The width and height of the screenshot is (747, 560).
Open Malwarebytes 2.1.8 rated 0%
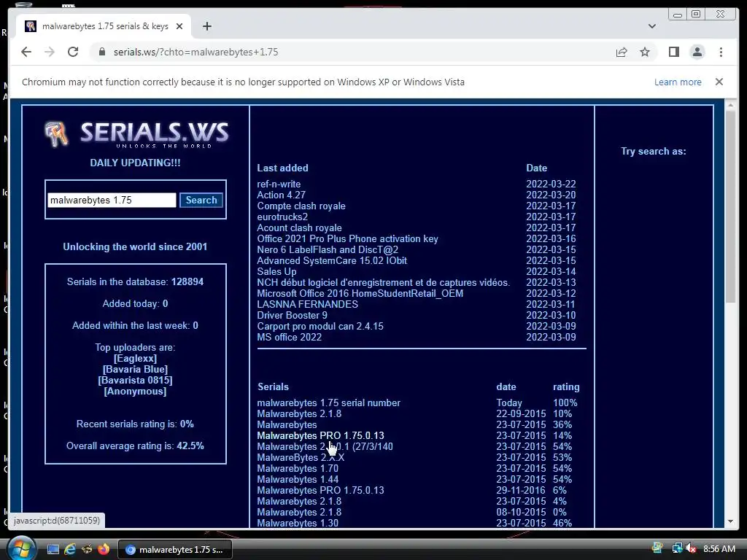click(299, 513)
